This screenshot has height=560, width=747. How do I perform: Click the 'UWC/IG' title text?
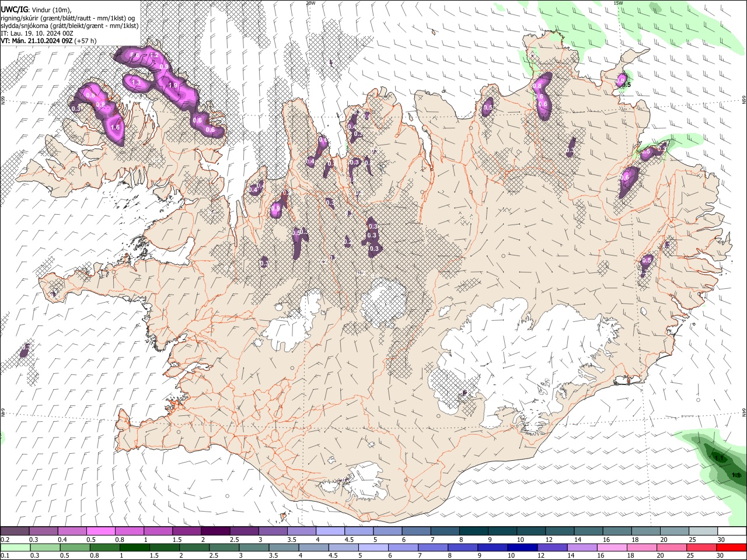[x=13, y=10]
